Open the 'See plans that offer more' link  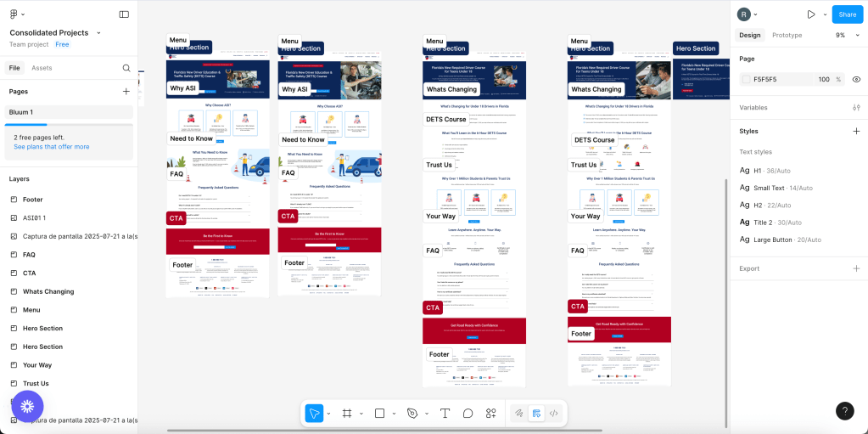click(x=51, y=147)
